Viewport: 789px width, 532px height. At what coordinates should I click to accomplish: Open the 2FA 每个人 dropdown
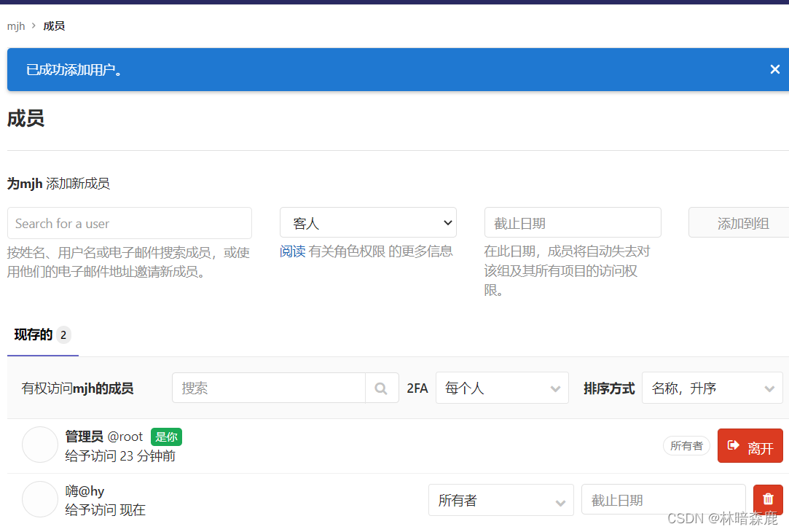coord(501,388)
